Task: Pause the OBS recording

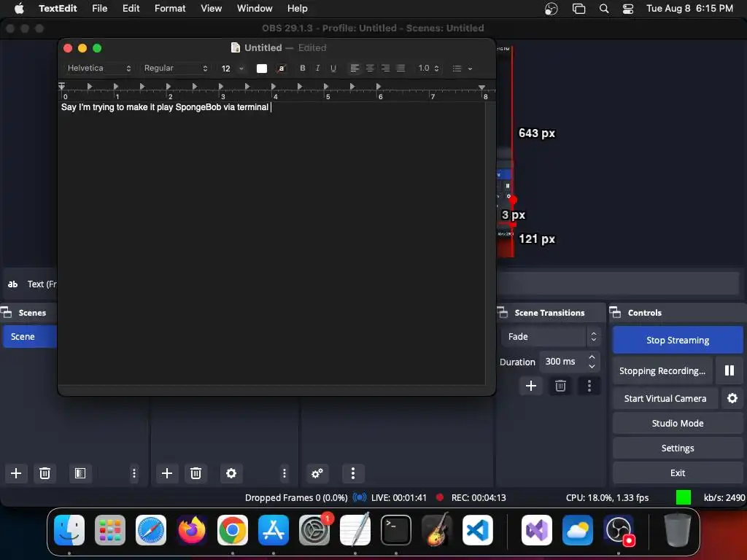Action: tap(729, 370)
